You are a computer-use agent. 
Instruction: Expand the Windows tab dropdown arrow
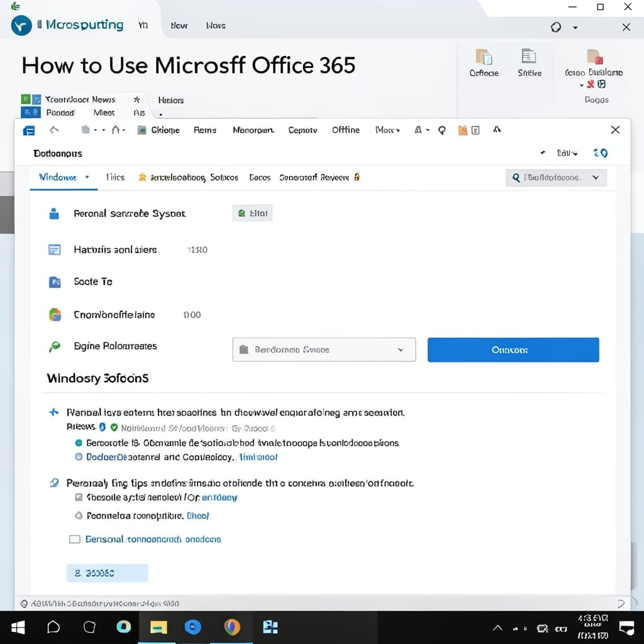click(x=87, y=177)
